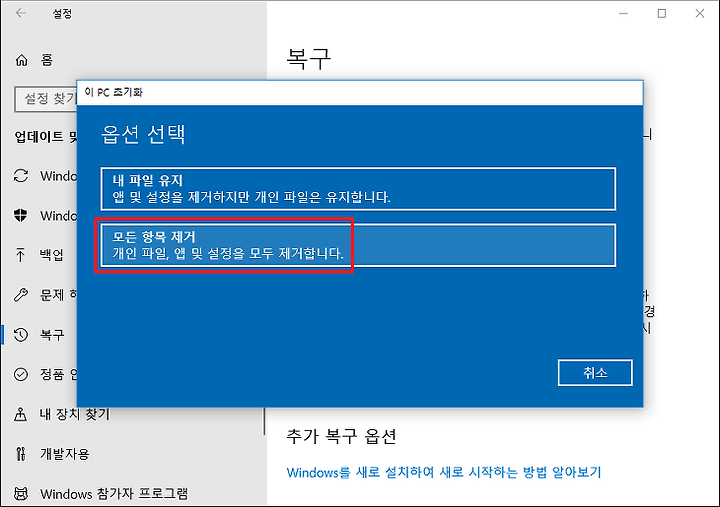Click the '설정 찾기' search field
The image size is (720, 507).
(x=46, y=99)
